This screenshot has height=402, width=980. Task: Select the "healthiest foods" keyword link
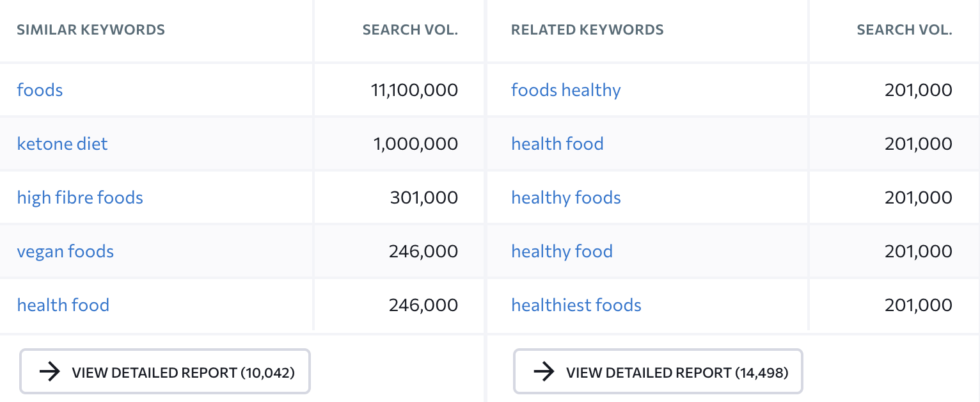coord(576,305)
